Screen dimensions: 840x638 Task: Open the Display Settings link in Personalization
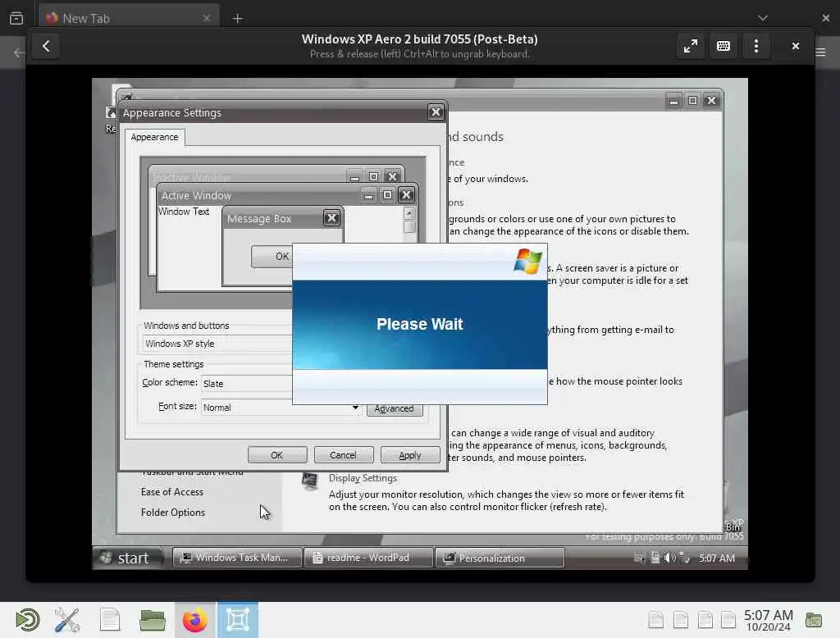[x=363, y=478]
